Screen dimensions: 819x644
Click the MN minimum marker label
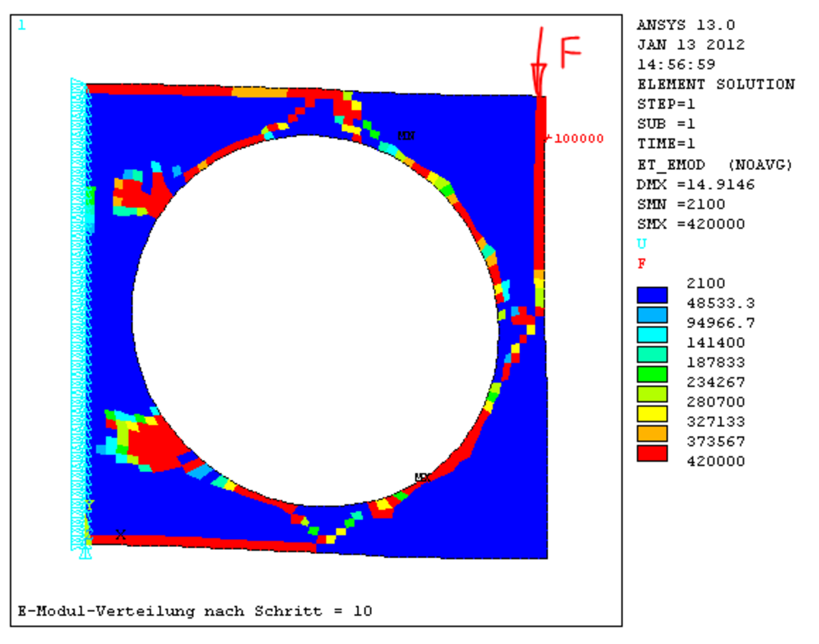click(x=406, y=136)
